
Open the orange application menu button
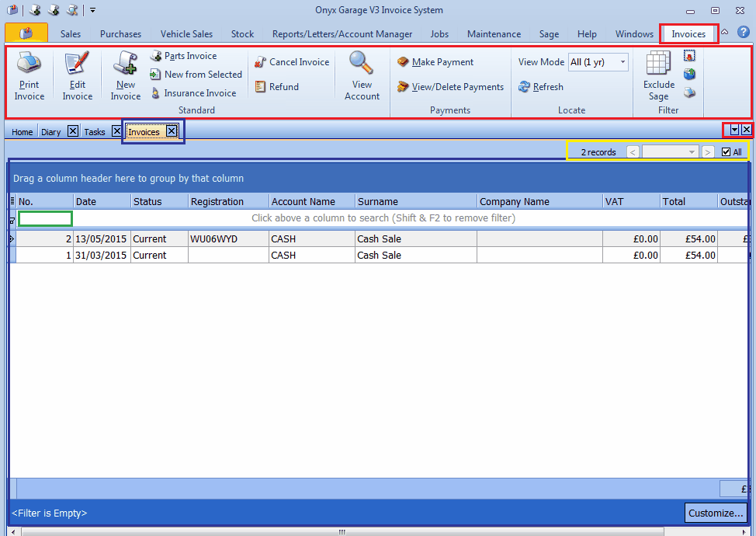coord(26,33)
